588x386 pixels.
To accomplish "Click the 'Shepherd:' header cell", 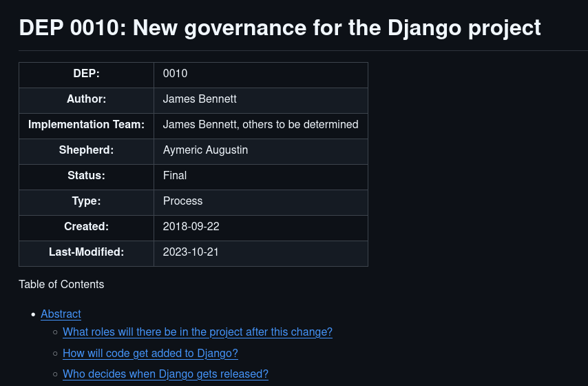I will pos(86,150).
